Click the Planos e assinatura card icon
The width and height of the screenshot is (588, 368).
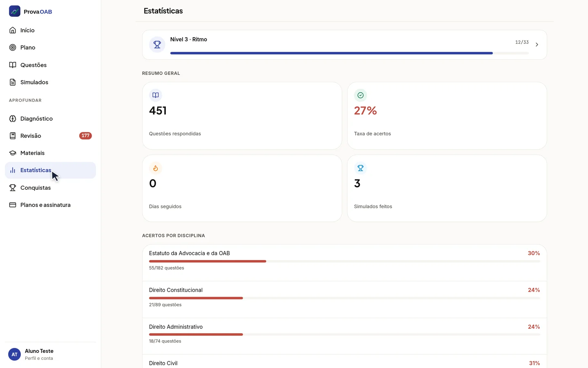(13, 205)
